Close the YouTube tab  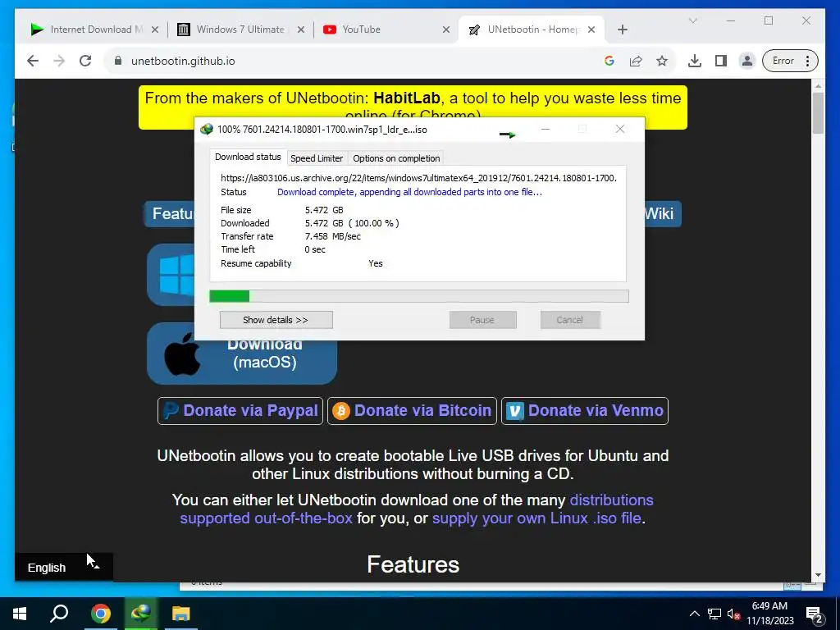coord(445,30)
